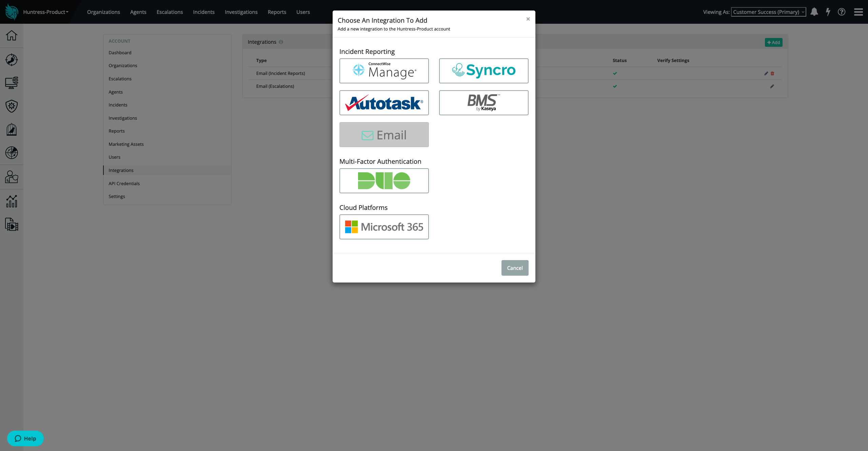Image resolution: width=868 pixels, height=451 pixels.
Task: Select BMS by Kaseya integration
Action: 484,103
